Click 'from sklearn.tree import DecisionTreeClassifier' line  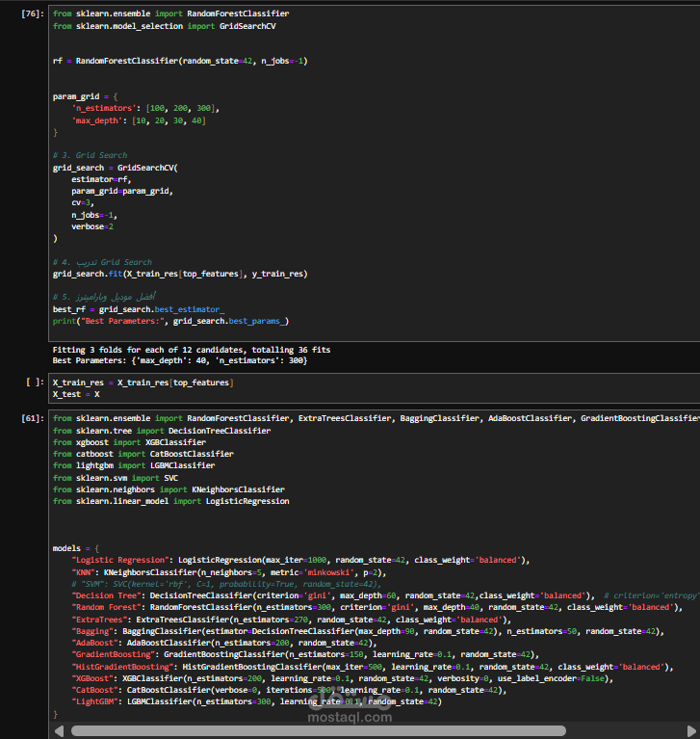[x=162, y=431]
